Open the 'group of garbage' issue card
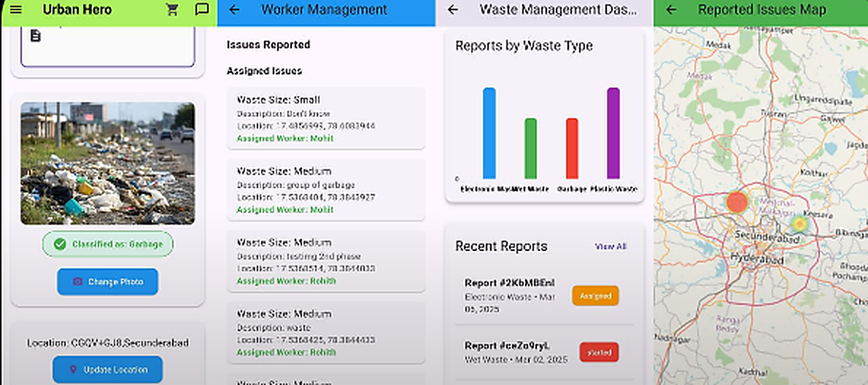The width and height of the screenshot is (868, 385). [326, 190]
